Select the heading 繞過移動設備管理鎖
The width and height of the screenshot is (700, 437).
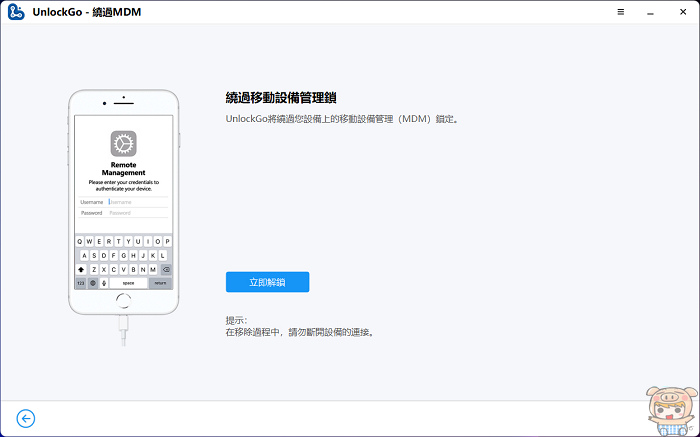(x=281, y=98)
